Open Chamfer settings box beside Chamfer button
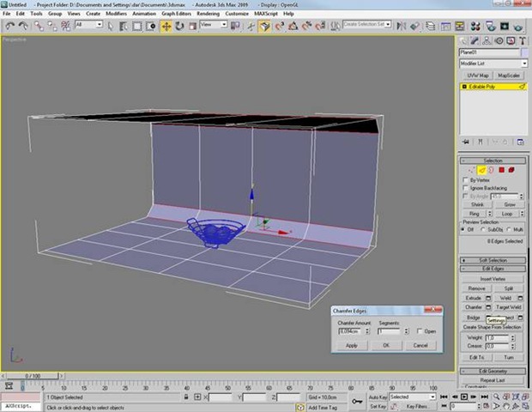 click(x=488, y=306)
